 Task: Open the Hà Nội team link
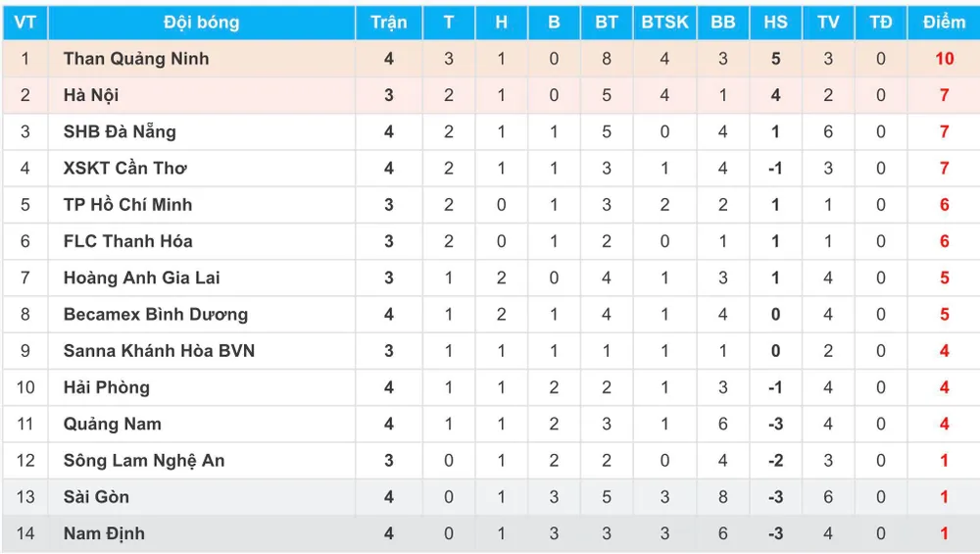91,95
